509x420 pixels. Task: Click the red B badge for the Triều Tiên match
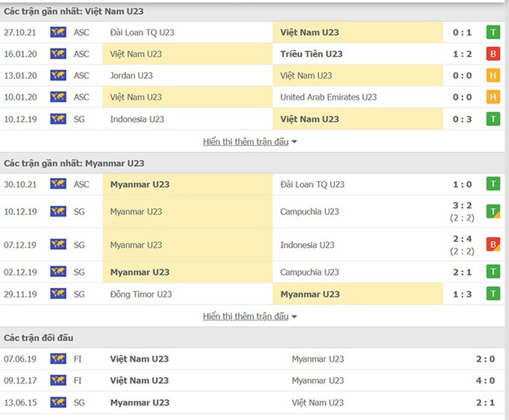point(493,53)
